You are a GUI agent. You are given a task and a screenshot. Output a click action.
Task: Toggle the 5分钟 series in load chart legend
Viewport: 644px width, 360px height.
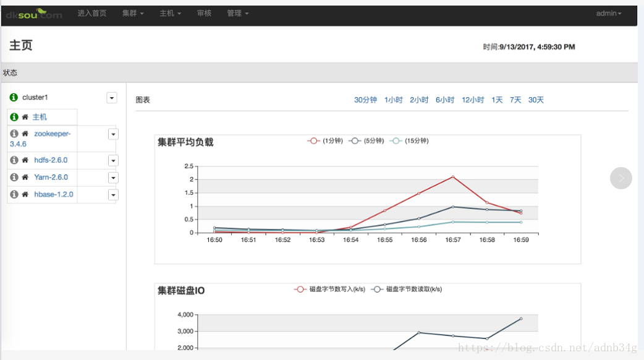[363, 141]
